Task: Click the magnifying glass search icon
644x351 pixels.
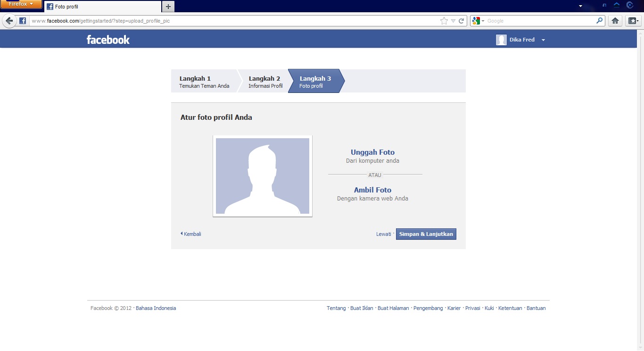Action: click(x=599, y=21)
